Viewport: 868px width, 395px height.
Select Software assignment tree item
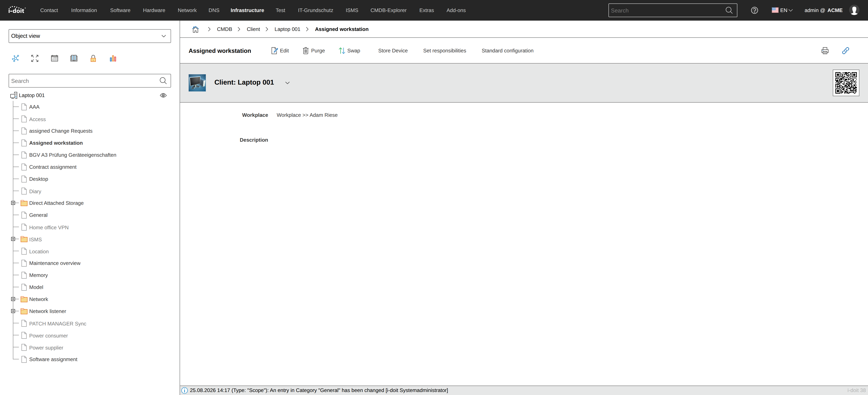[x=53, y=360]
